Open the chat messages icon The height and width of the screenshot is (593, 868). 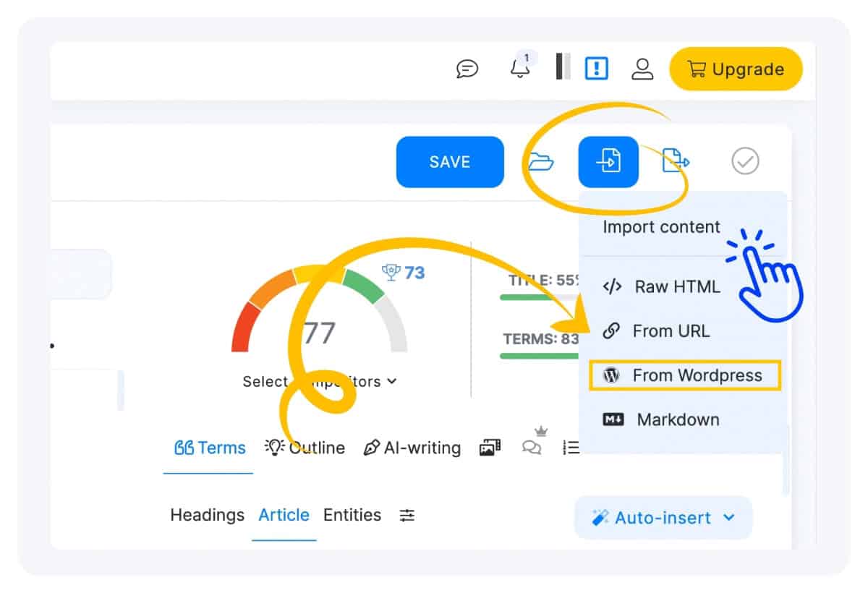tap(468, 69)
